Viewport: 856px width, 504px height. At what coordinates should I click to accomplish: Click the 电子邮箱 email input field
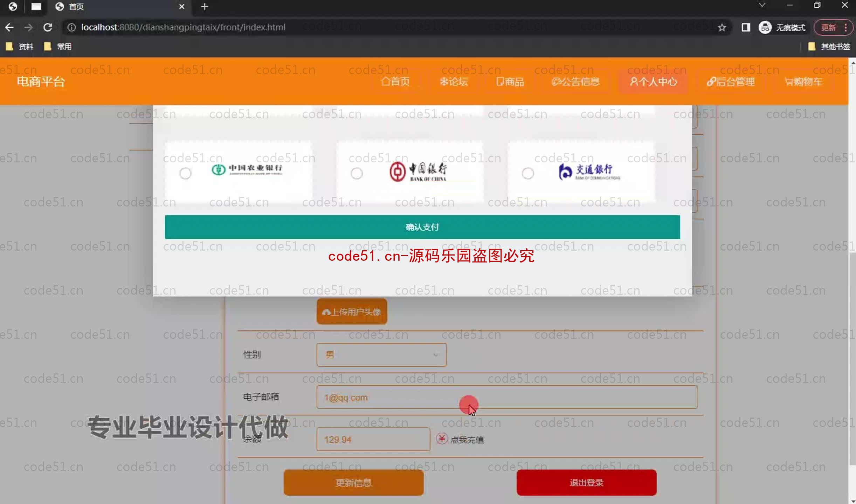click(x=507, y=397)
